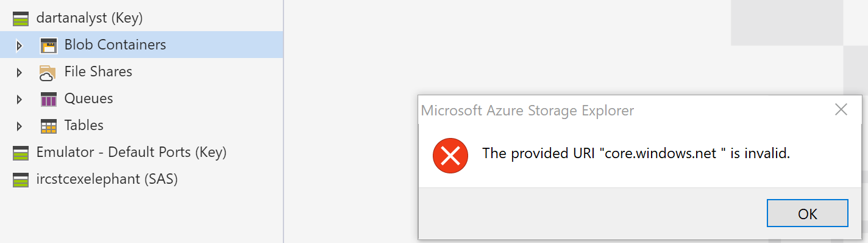Click the ircstcexelephant storage account icon
This screenshot has width=868, height=243.
click(21, 180)
